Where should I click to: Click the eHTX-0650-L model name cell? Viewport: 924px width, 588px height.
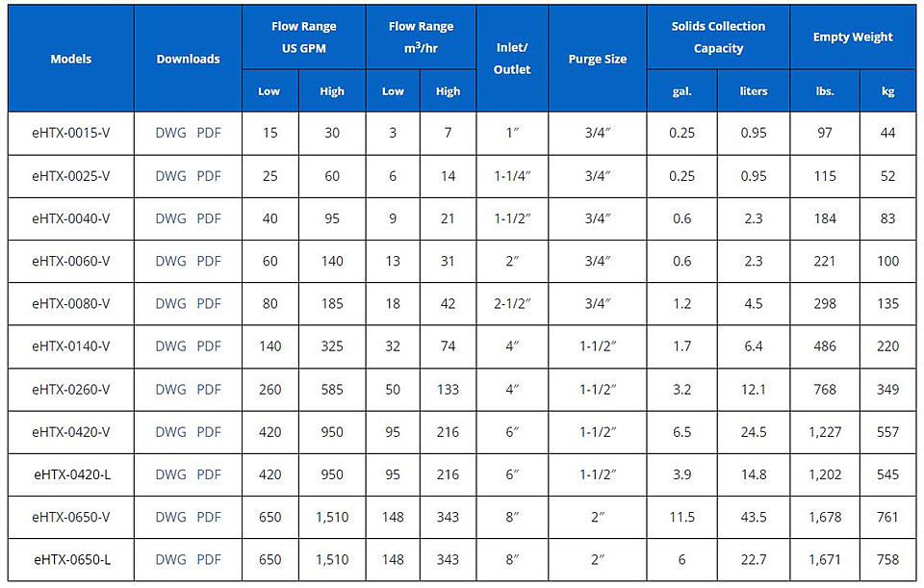click(70, 559)
